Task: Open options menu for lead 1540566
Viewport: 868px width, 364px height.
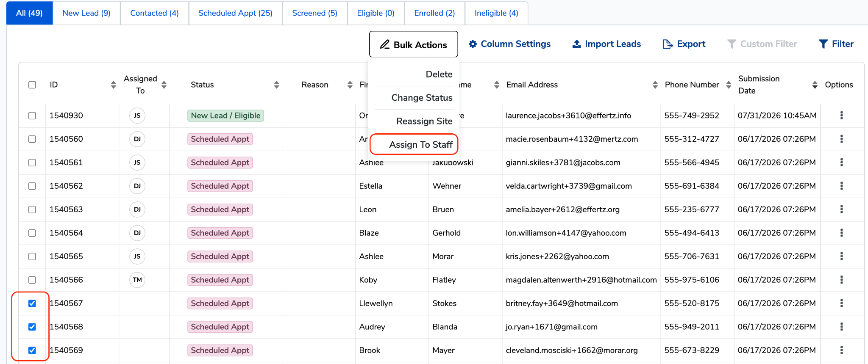Action: (x=841, y=280)
